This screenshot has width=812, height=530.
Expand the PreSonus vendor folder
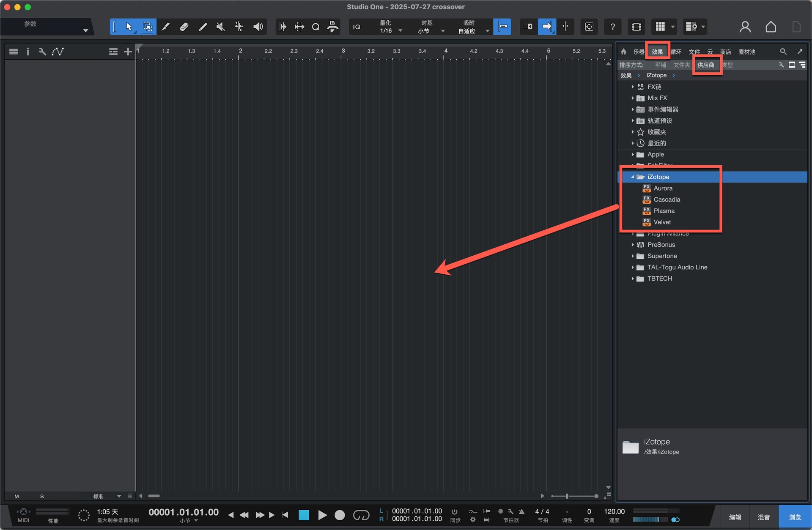(x=633, y=245)
